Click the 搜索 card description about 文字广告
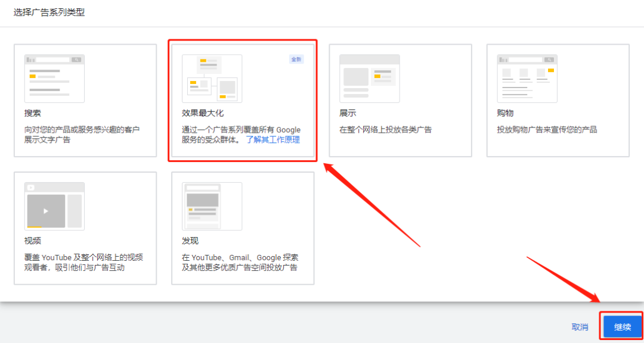 pos(81,135)
